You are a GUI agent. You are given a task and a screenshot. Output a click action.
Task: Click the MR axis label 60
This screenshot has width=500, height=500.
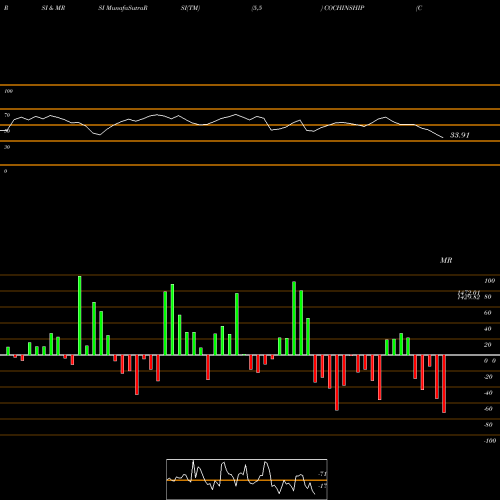tap(487, 313)
